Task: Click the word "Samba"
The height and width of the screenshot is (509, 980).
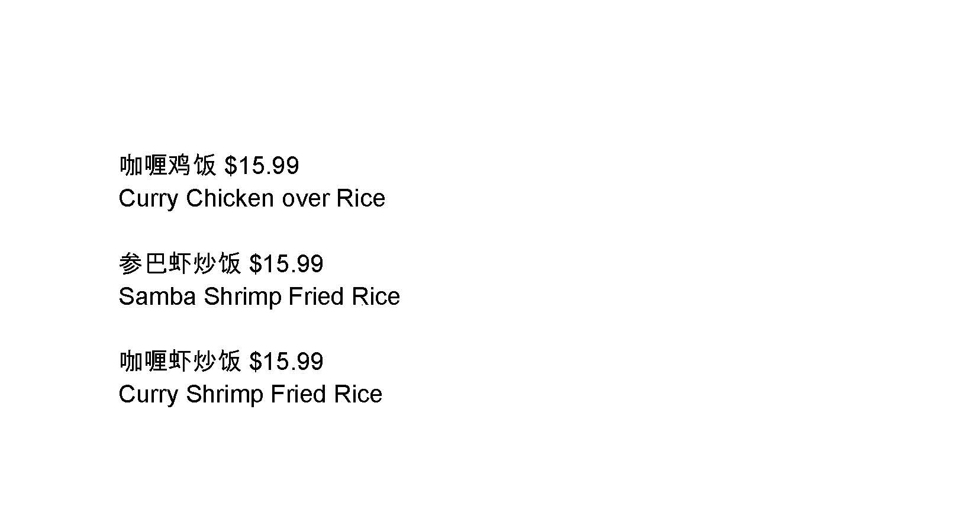Action: pyautogui.click(x=157, y=297)
